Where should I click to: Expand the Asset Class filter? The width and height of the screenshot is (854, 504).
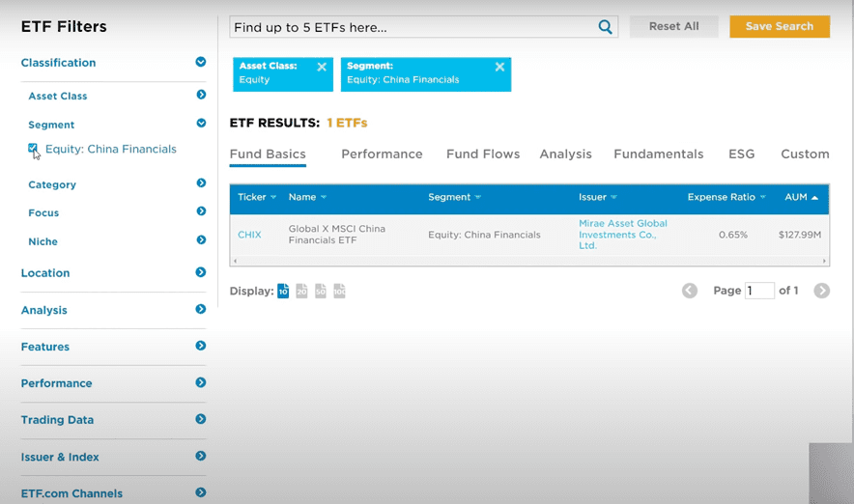click(201, 95)
